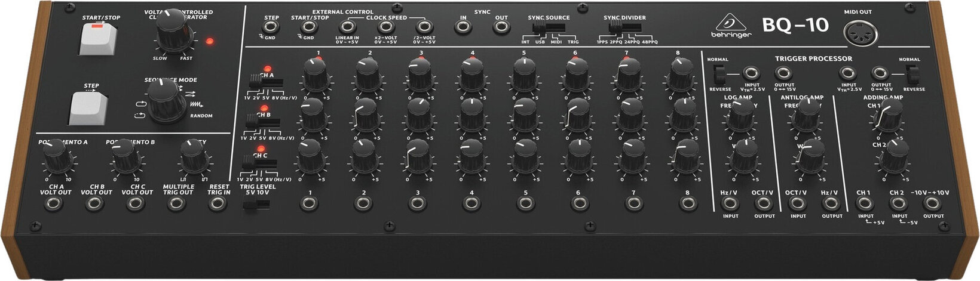
Task: Click the step 1 trigger jack
Action: pos(308,204)
